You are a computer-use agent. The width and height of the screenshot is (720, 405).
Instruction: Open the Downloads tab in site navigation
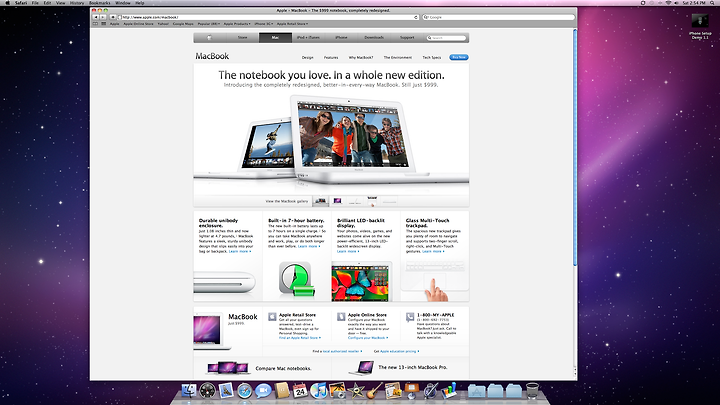coord(374,38)
